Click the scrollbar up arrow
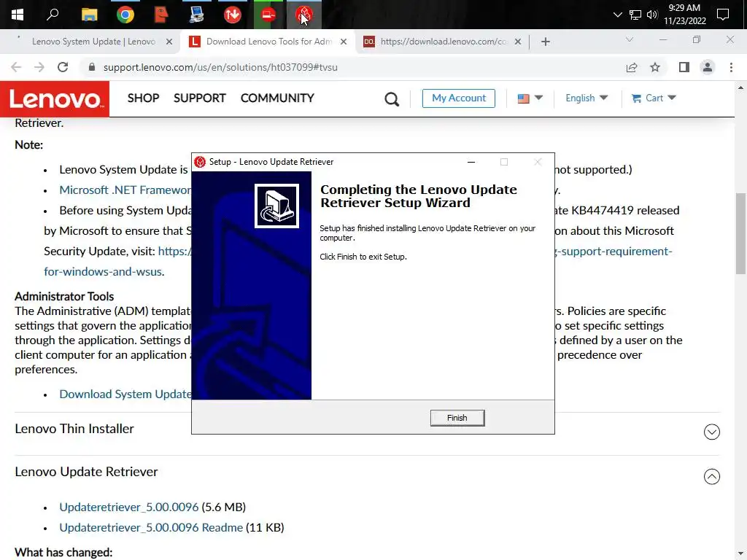The height and width of the screenshot is (560, 747). pos(740,87)
